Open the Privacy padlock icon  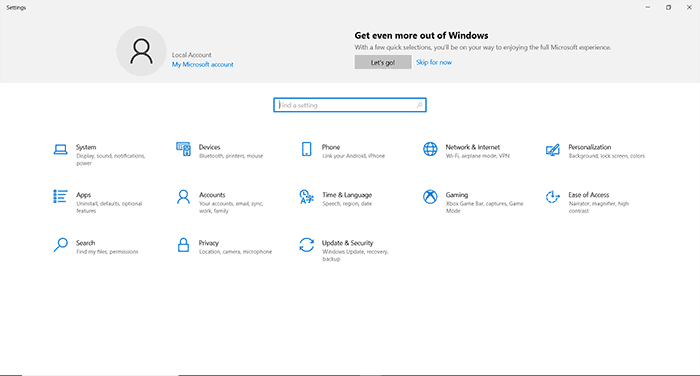tap(183, 245)
